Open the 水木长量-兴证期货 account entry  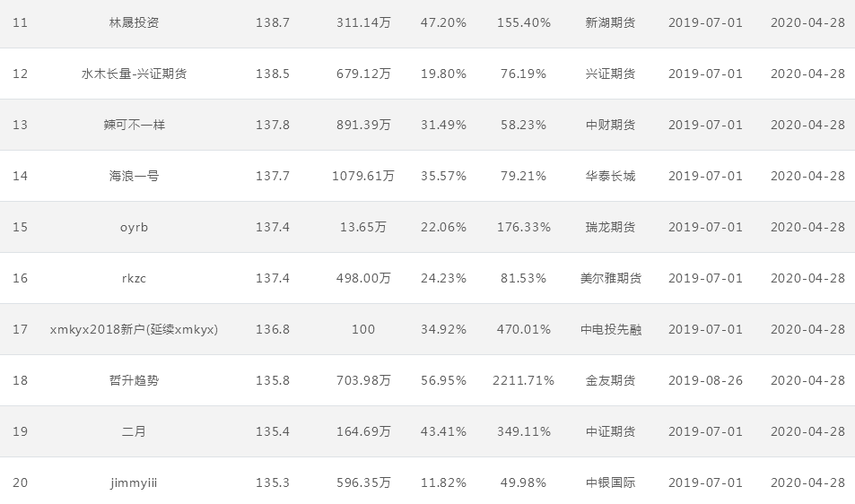pos(134,74)
